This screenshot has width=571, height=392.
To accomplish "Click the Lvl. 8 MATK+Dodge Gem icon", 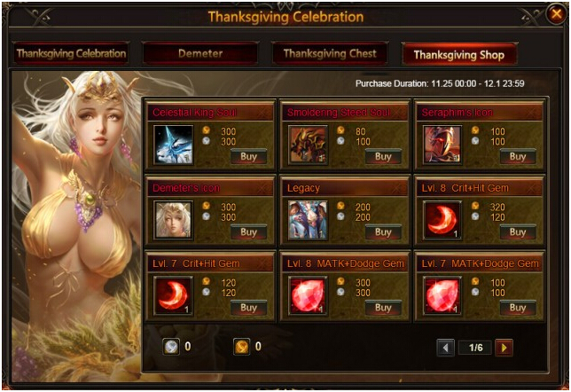I will click(x=308, y=296).
